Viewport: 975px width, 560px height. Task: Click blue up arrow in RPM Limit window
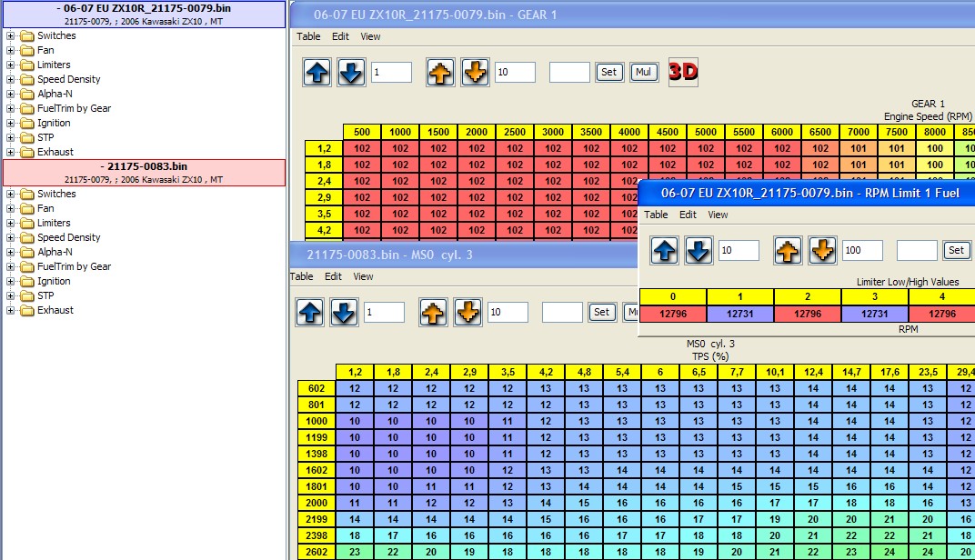pos(665,250)
